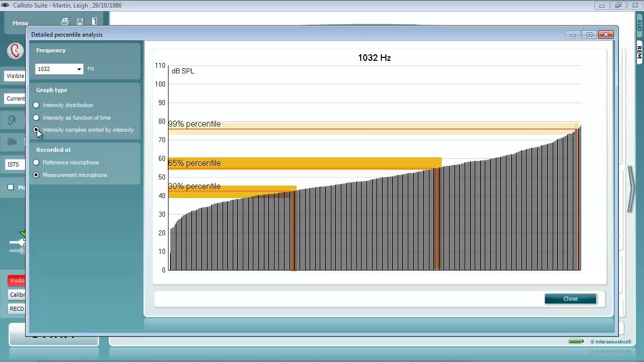The height and width of the screenshot is (362, 644).
Task: Click the Recorded at section heading
Action: [53, 150]
